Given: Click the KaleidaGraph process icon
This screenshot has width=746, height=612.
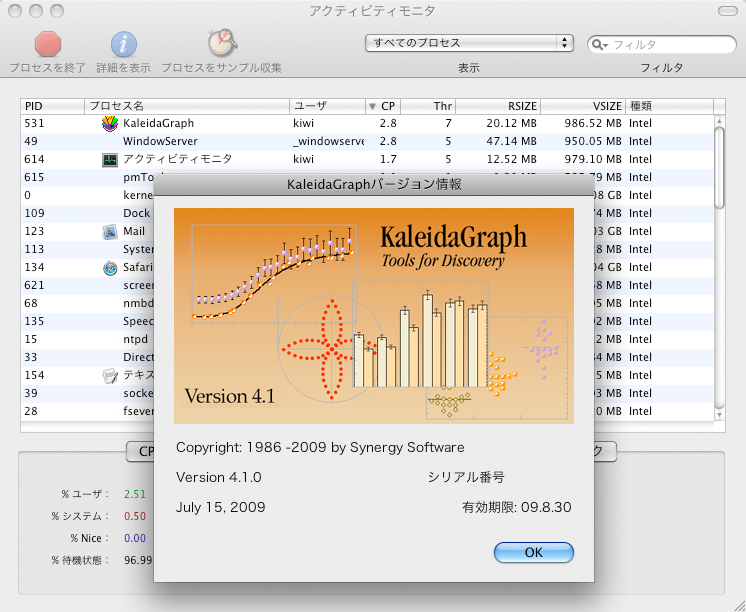Looking at the screenshot, I should coord(110,124).
